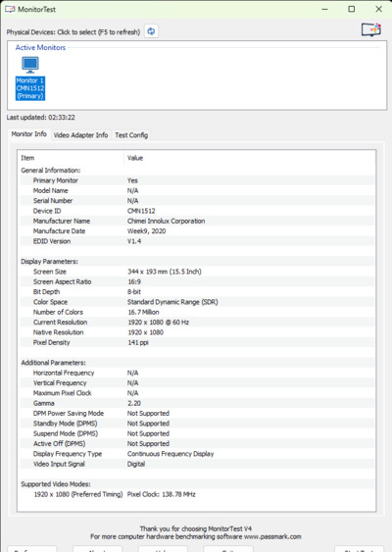This screenshot has height=552, width=392.
Task: Select the Monitor 1 CMN1512 icon
Action: click(x=30, y=78)
